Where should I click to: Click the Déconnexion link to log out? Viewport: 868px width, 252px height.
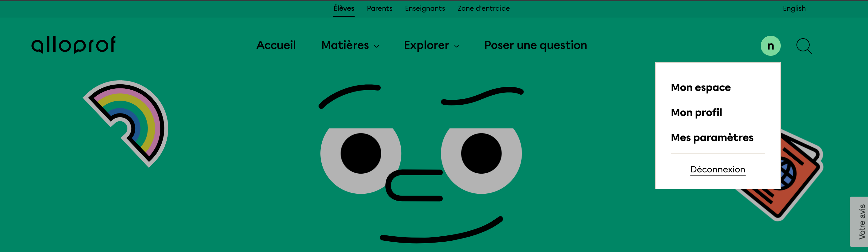718,169
